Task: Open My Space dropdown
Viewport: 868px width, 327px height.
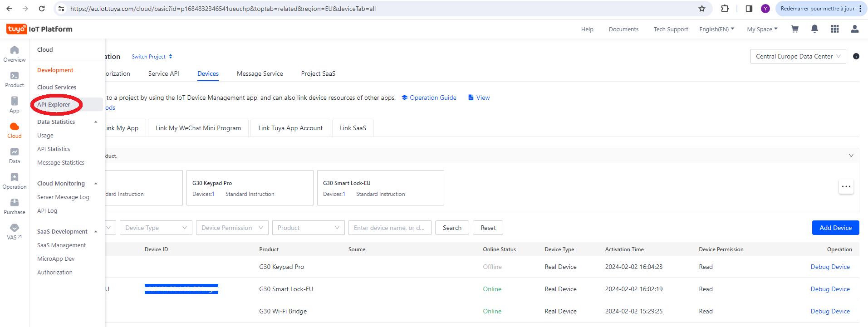Action: point(762,29)
